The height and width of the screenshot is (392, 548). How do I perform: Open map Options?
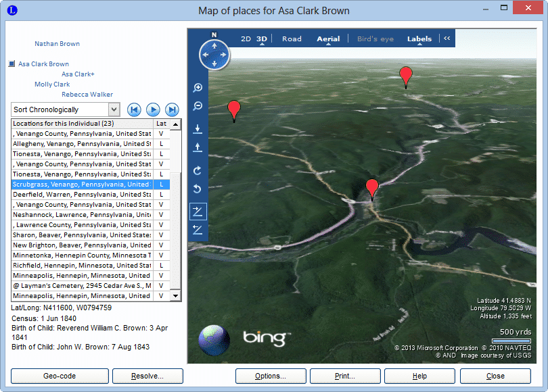click(x=271, y=376)
